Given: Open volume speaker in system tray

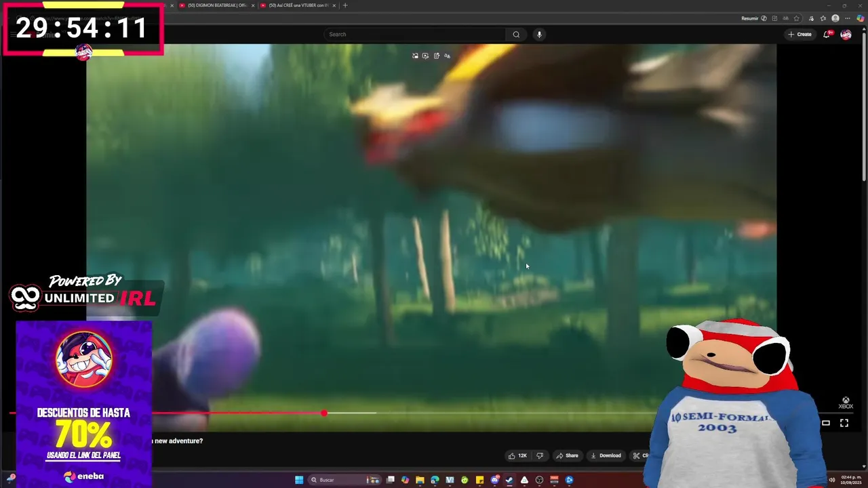Looking at the screenshot, I should (832, 480).
